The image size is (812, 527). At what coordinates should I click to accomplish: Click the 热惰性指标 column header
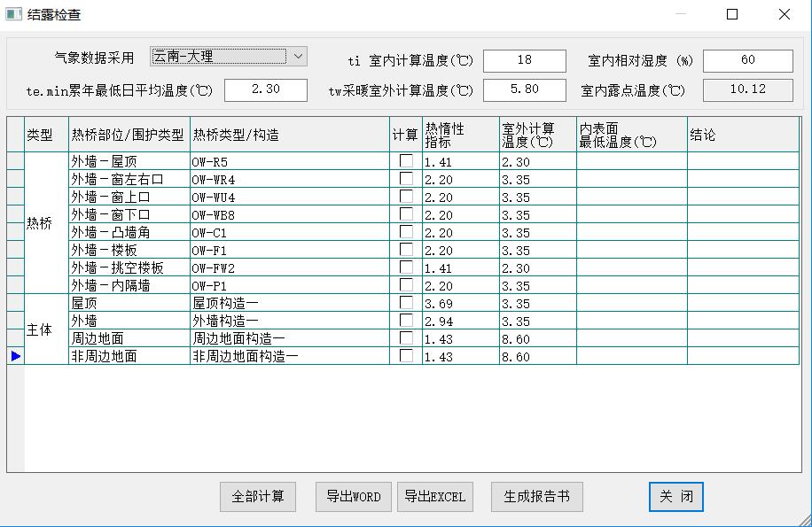[460, 135]
